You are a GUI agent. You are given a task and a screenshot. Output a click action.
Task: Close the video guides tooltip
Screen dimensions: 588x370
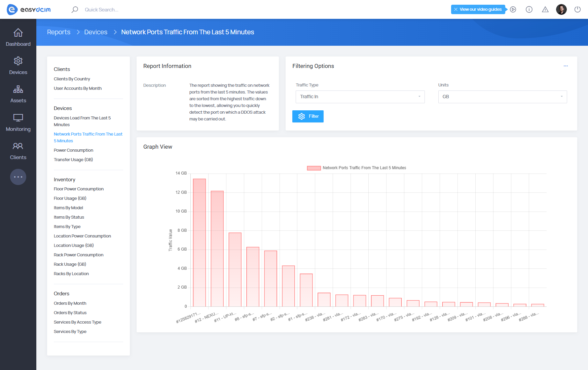coord(456,9)
